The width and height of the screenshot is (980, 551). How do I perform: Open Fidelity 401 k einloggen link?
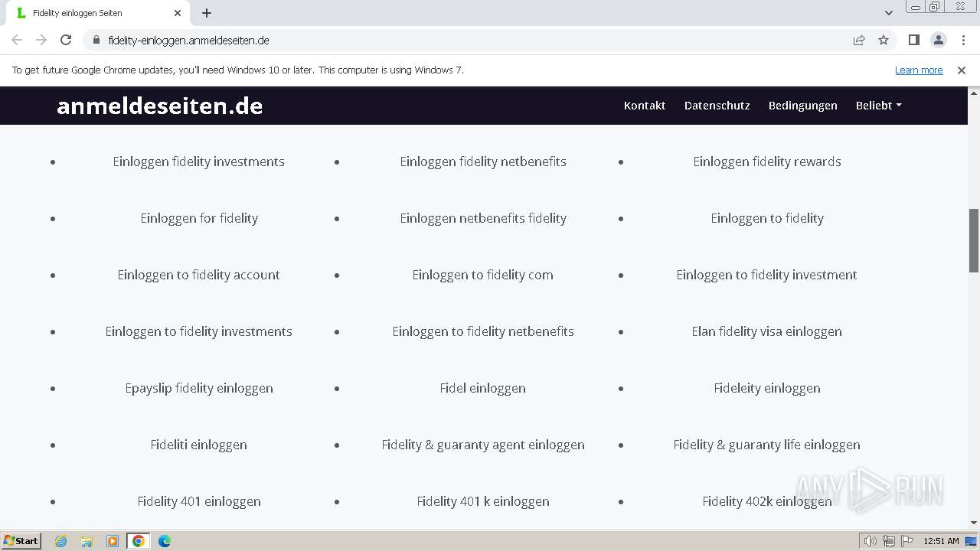483,501
